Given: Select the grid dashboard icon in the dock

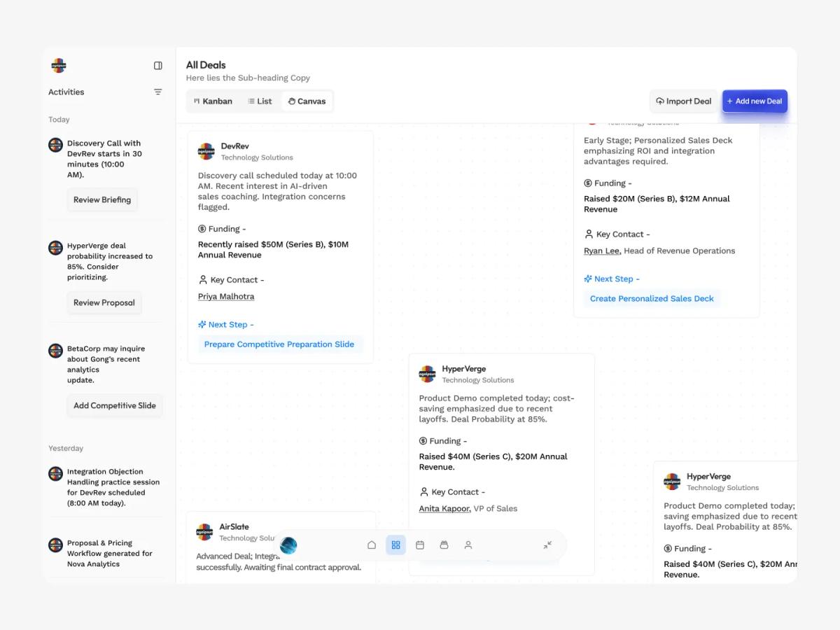Looking at the screenshot, I should tap(395, 545).
